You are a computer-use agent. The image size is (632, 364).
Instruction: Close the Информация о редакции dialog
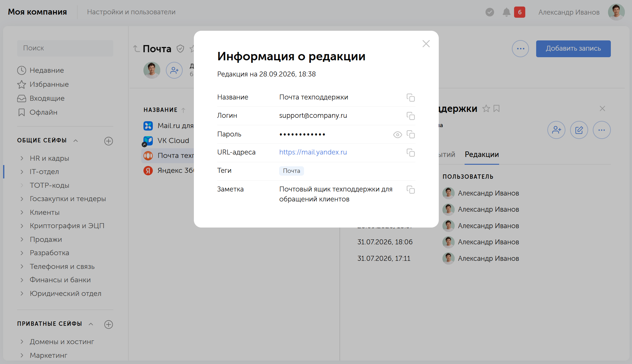coord(426,44)
